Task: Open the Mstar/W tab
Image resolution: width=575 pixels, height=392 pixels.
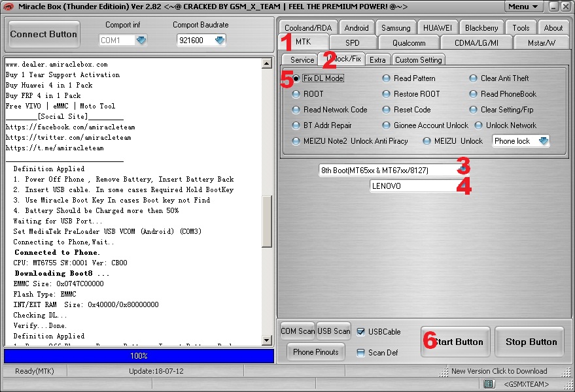Action: click(x=542, y=43)
